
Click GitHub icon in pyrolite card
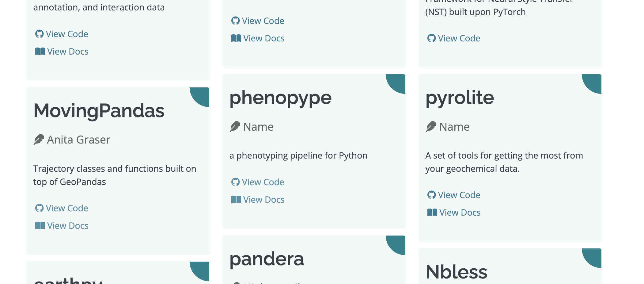(431, 195)
